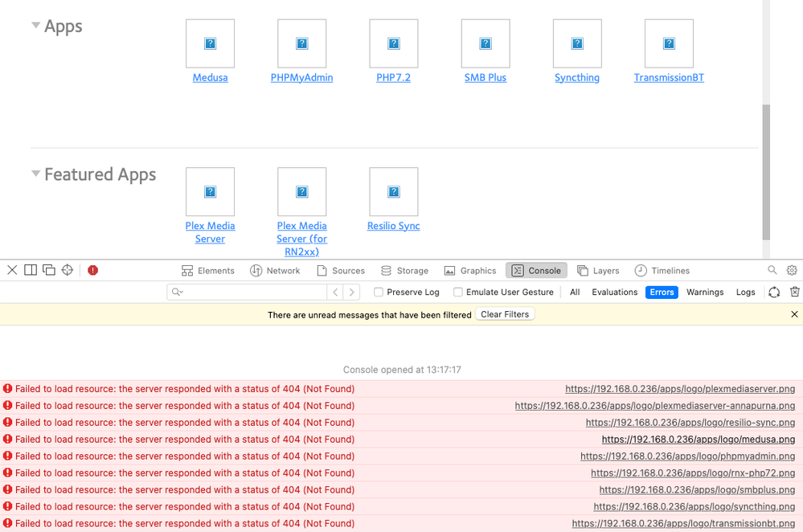Open the Syncthing link
Screen dimensions: 803x532
[x=577, y=78]
